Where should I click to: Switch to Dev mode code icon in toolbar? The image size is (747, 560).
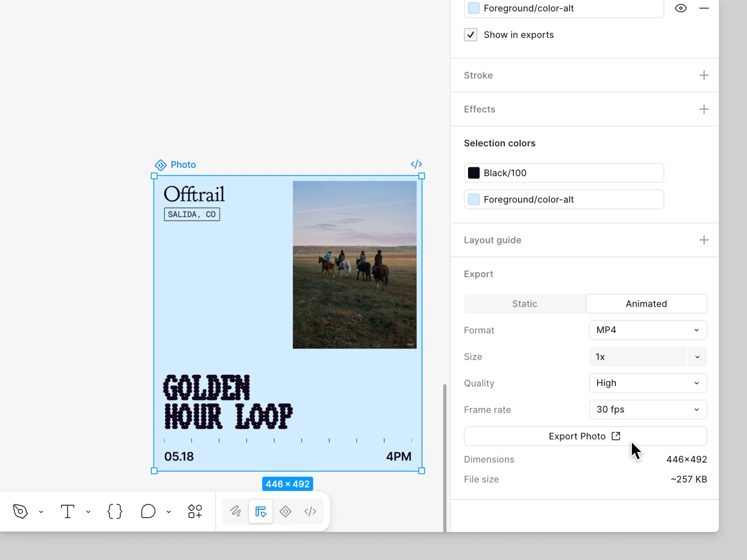click(x=310, y=511)
